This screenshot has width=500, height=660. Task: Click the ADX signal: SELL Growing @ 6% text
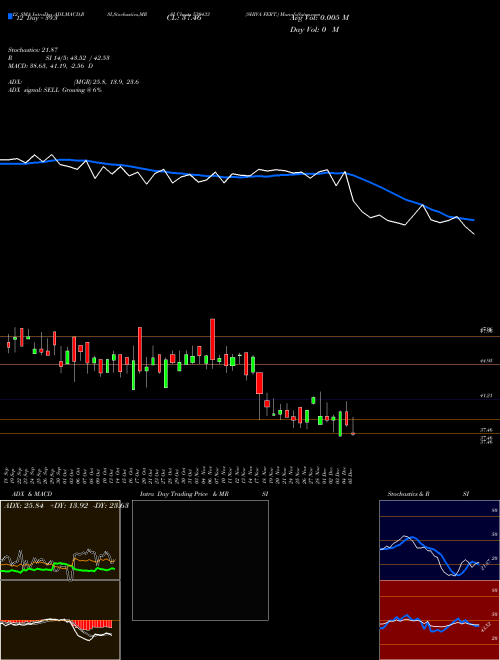coord(55,90)
